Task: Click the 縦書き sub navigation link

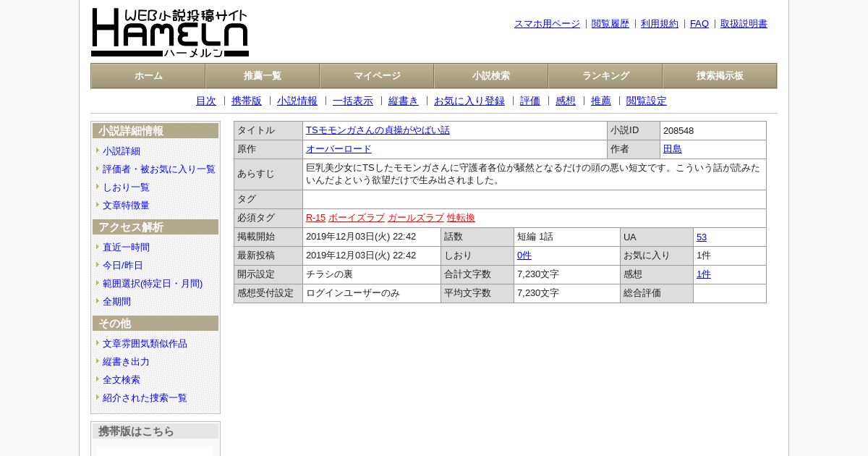Action: click(x=404, y=101)
